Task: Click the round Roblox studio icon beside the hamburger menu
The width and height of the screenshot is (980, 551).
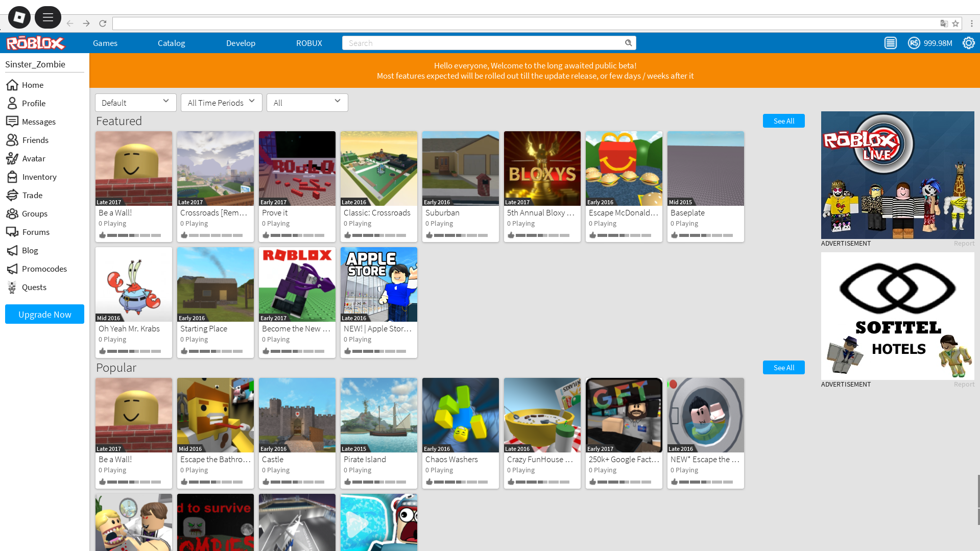Action: click(19, 18)
